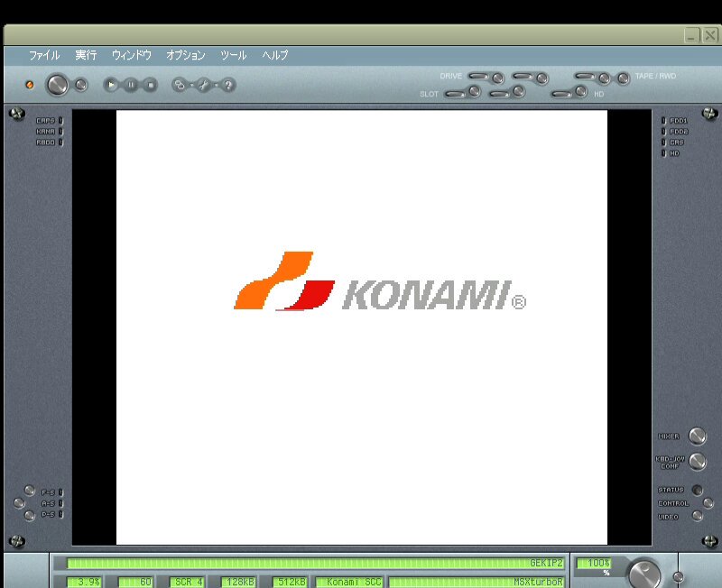Click the 128kB memory readout

tap(238, 582)
